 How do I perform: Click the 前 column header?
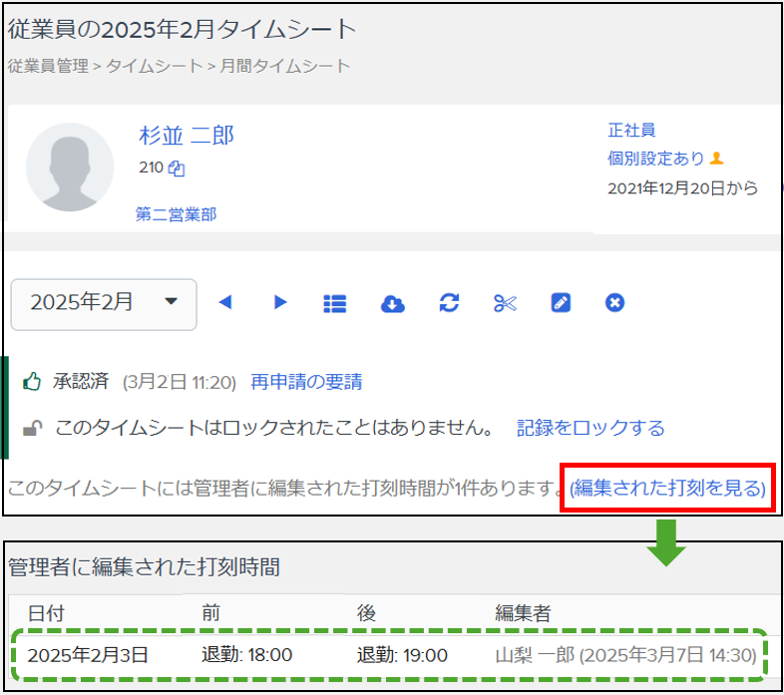coord(211,613)
